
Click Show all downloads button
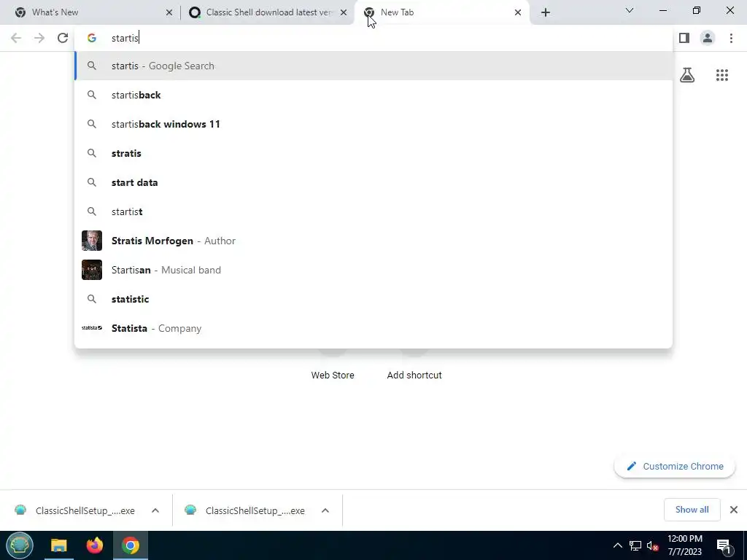coord(692,510)
